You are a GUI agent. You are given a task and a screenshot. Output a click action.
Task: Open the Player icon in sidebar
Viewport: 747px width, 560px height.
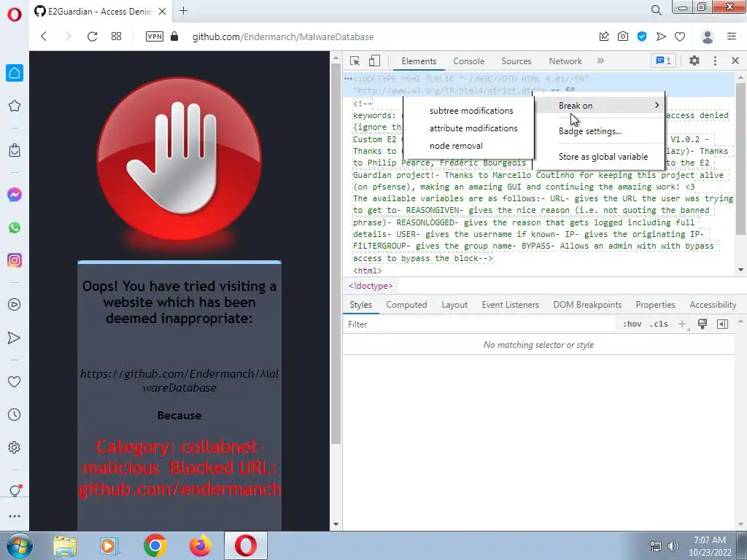(x=15, y=304)
